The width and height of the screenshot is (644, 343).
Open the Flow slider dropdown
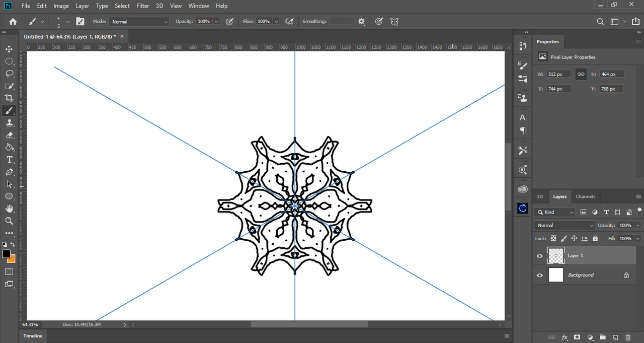point(276,22)
